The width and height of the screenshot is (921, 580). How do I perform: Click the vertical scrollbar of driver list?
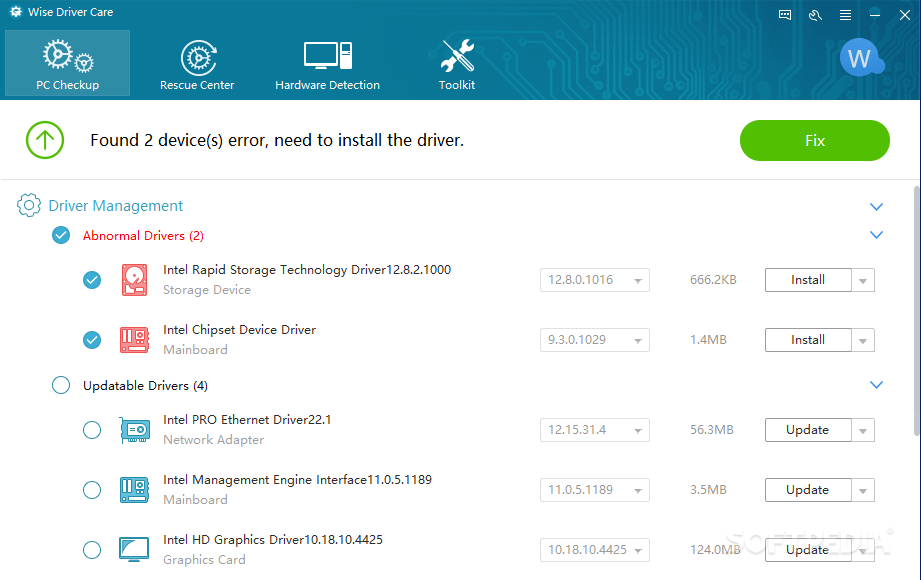tap(916, 311)
